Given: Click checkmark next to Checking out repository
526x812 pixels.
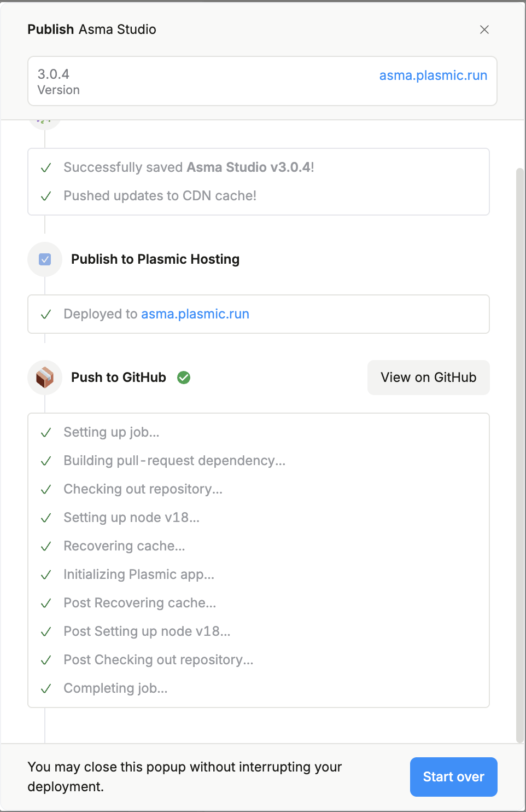Looking at the screenshot, I should click(x=46, y=489).
